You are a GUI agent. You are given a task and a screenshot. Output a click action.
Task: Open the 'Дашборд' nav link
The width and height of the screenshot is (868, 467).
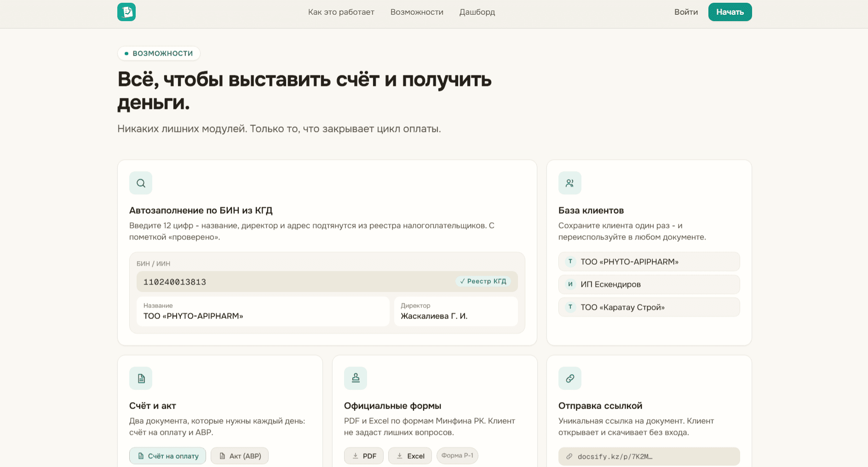coord(477,12)
